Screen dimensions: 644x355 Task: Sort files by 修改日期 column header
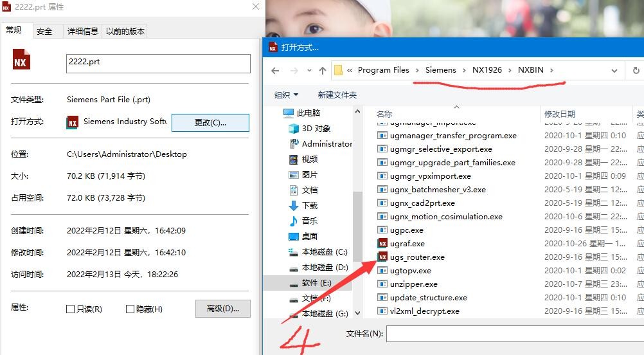[560, 114]
